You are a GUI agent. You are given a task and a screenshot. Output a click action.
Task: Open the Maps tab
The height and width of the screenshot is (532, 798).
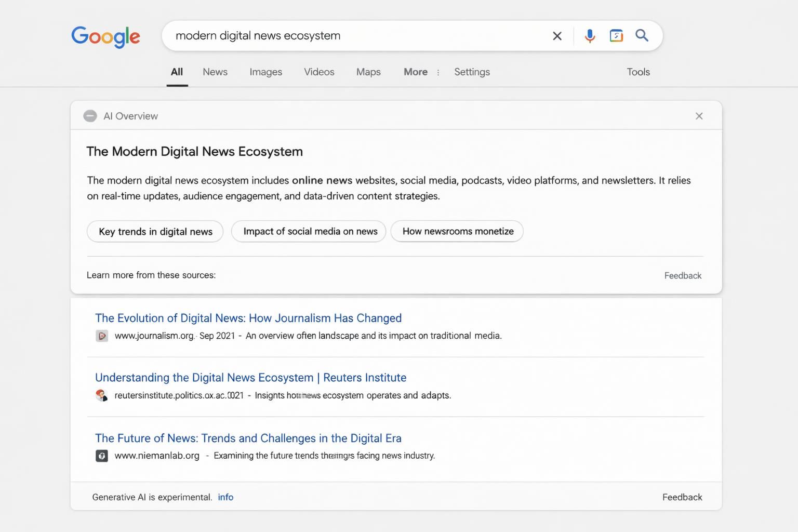click(368, 72)
